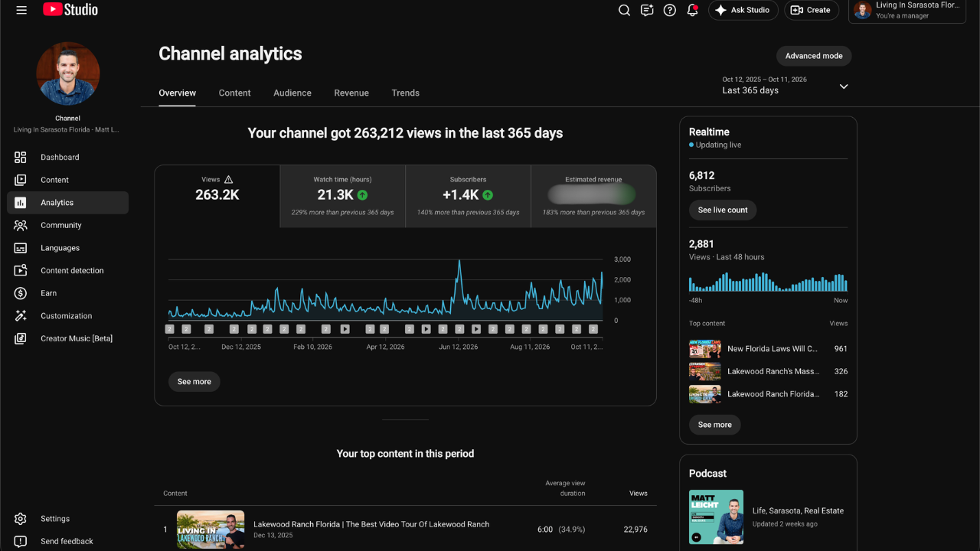Click the video play marker near Feb 10, 2026
The height and width of the screenshot is (551, 980).
(x=345, y=329)
